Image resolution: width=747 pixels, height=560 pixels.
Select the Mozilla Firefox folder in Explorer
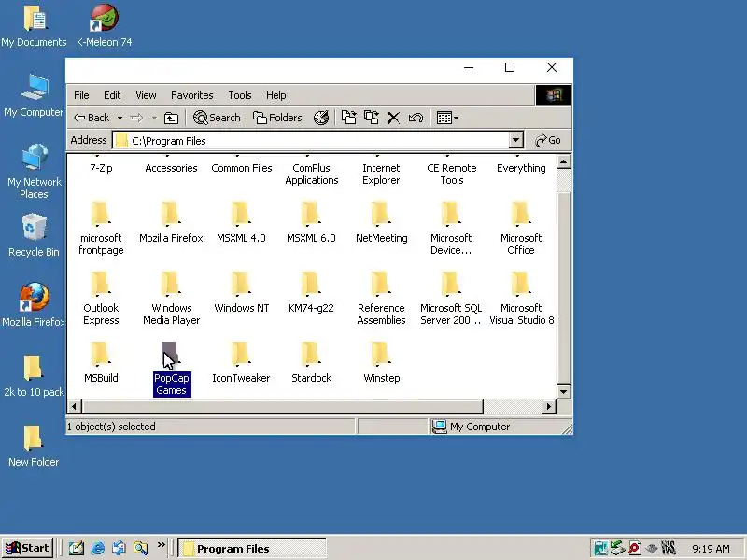click(x=171, y=223)
